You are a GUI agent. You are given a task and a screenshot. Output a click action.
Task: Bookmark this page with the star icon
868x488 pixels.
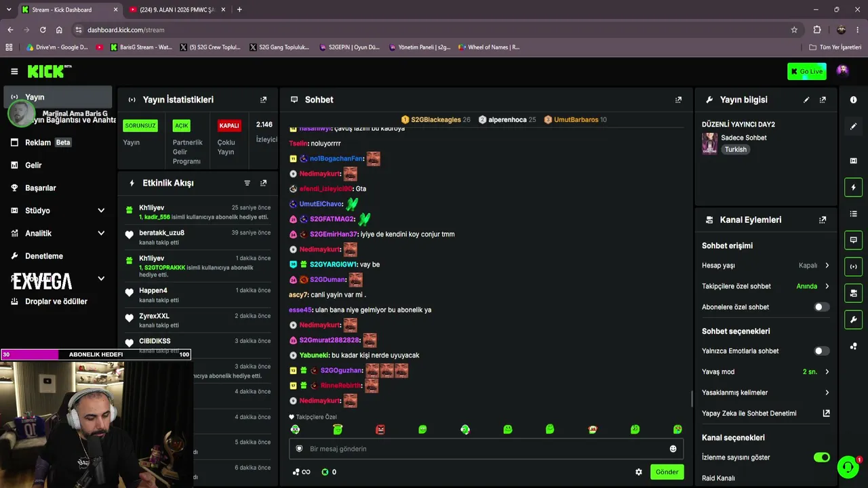click(794, 30)
